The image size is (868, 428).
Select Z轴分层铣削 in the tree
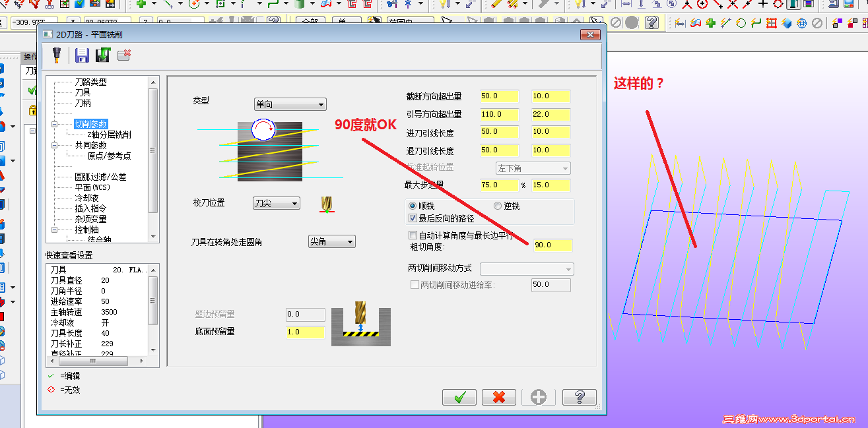(x=109, y=135)
